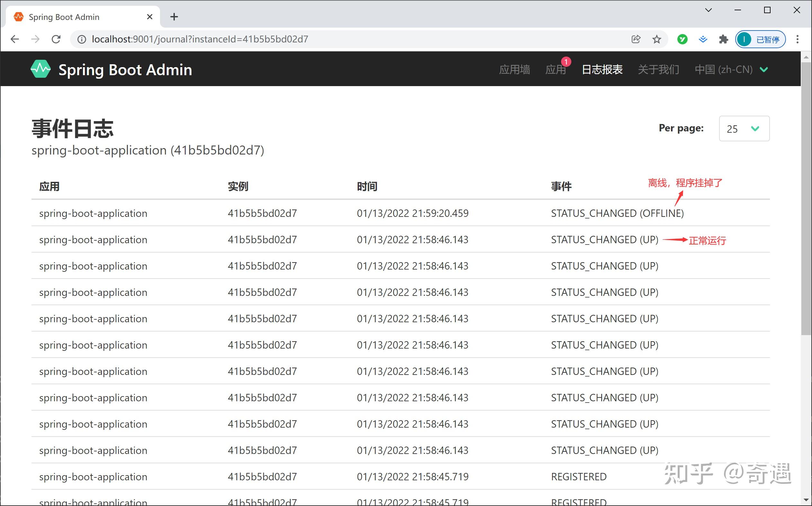Open the browser tab search chevron
This screenshot has height=506, width=812.
[x=708, y=10]
